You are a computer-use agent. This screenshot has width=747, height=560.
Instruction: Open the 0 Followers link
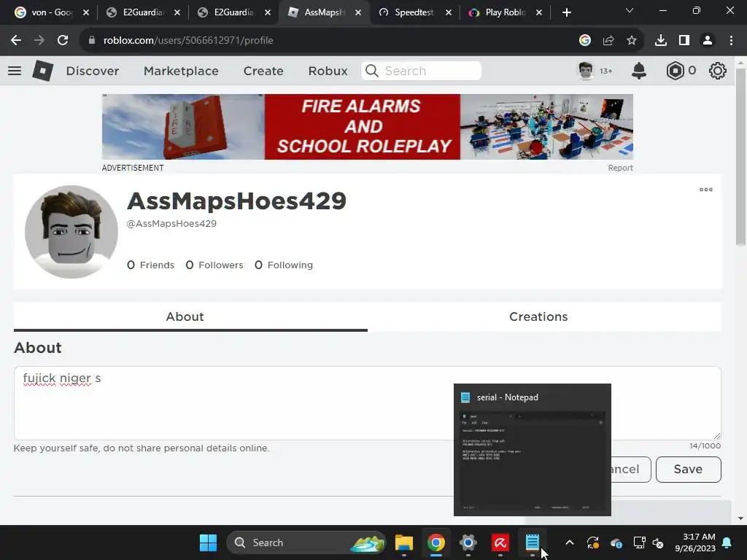[x=214, y=265]
